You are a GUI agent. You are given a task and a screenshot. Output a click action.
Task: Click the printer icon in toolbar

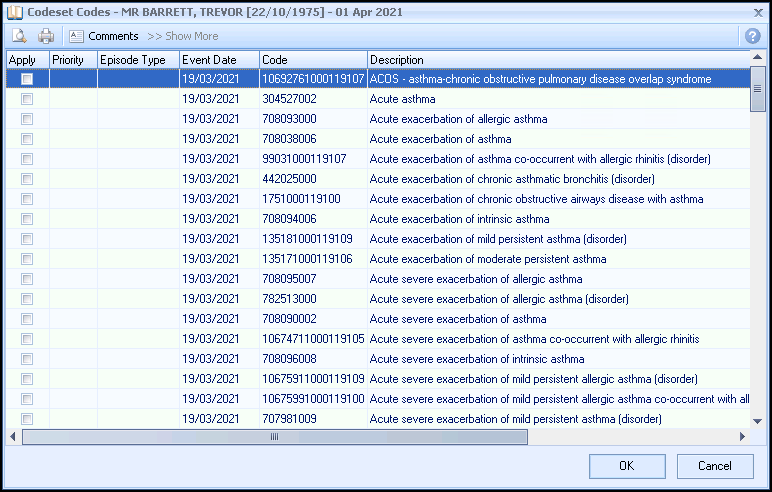coord(46,36)
